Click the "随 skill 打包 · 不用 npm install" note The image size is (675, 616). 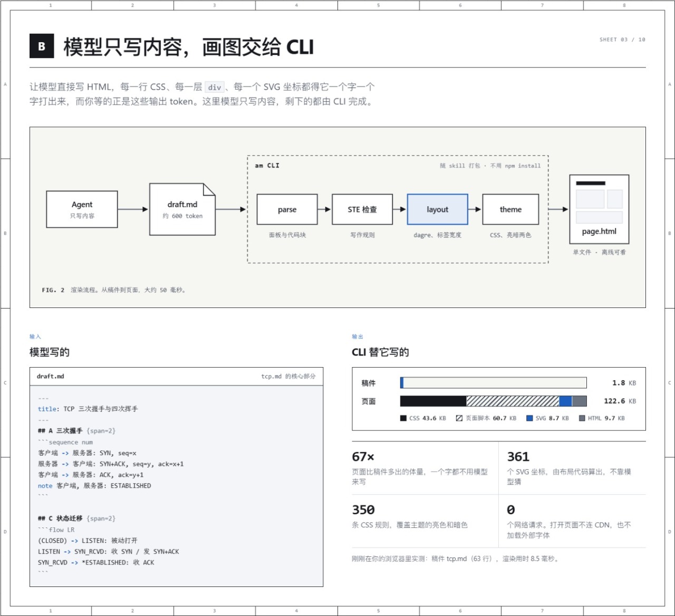490,166
